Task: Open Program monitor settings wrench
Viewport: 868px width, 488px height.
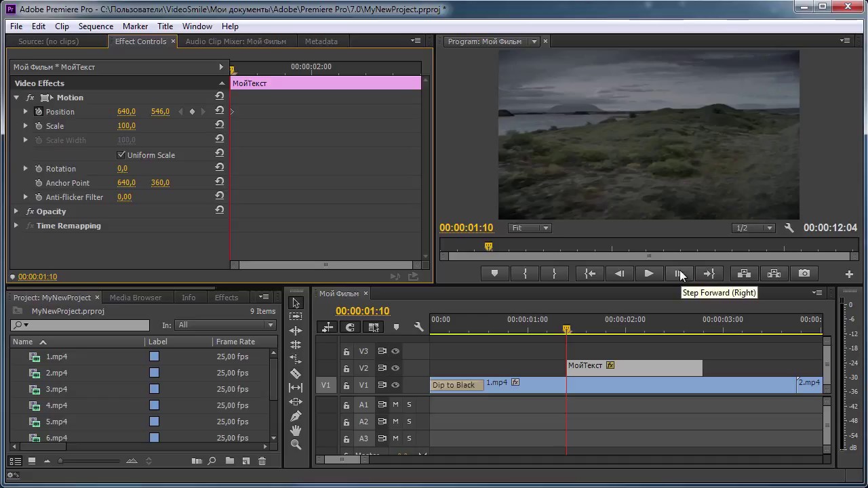Action: [789, 228]
